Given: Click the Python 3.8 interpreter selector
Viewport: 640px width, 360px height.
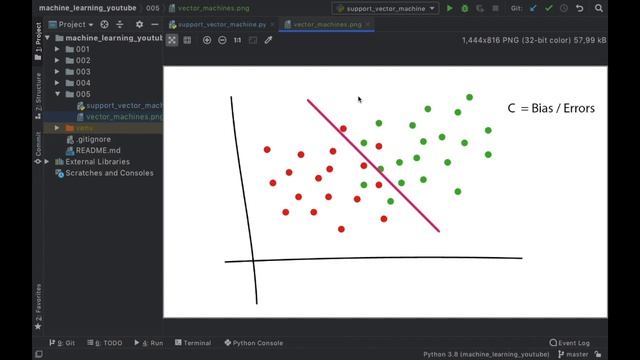Looking at the screenshot, I should (x=486, y=354).
